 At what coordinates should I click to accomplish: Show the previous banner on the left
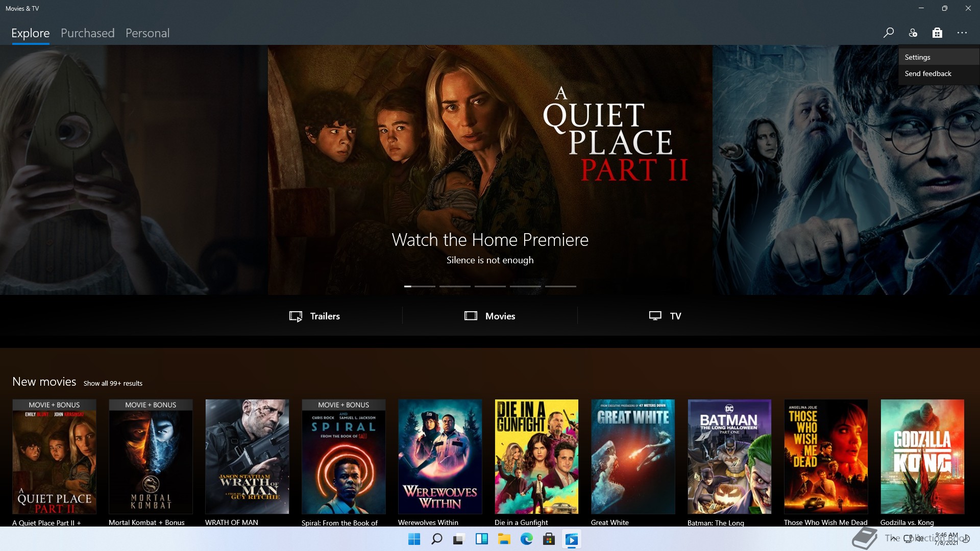(134, 170)
